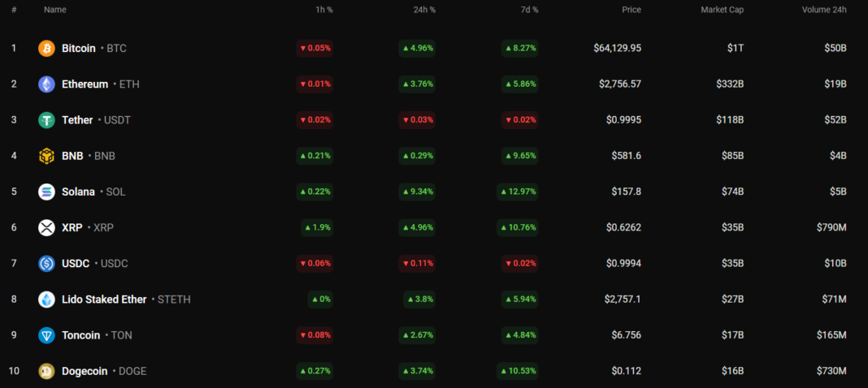
Task: Open the Solana coin name link
Action: pos(78,192)
